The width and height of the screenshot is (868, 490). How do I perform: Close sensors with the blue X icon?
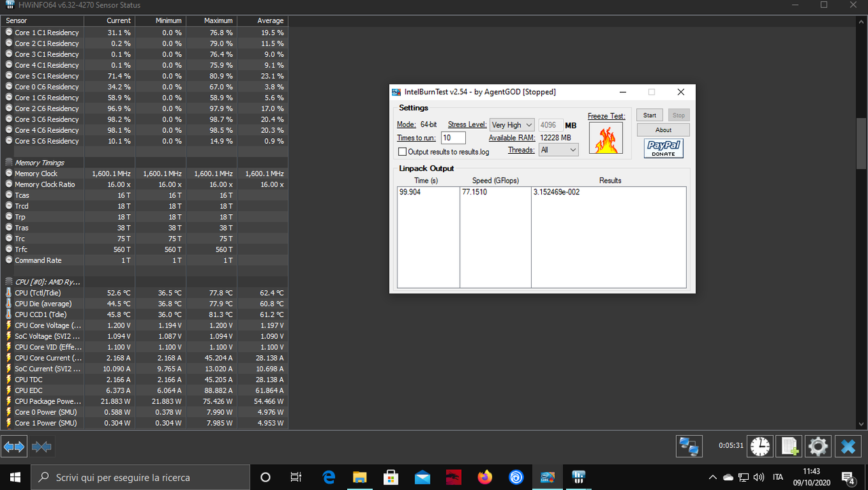pos(847,446)
